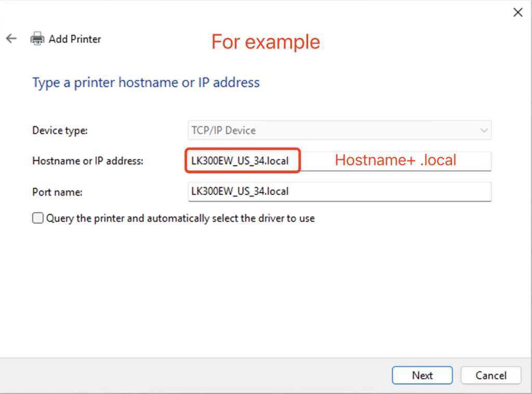The width and height of the screenshot is (532, 394).
Task: Close the Add Printer dialog window
Action: pyautogui.click(x=517, y=12)
